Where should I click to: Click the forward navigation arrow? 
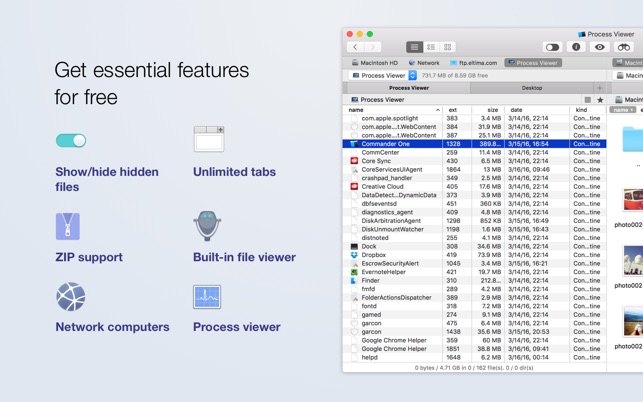372,47
